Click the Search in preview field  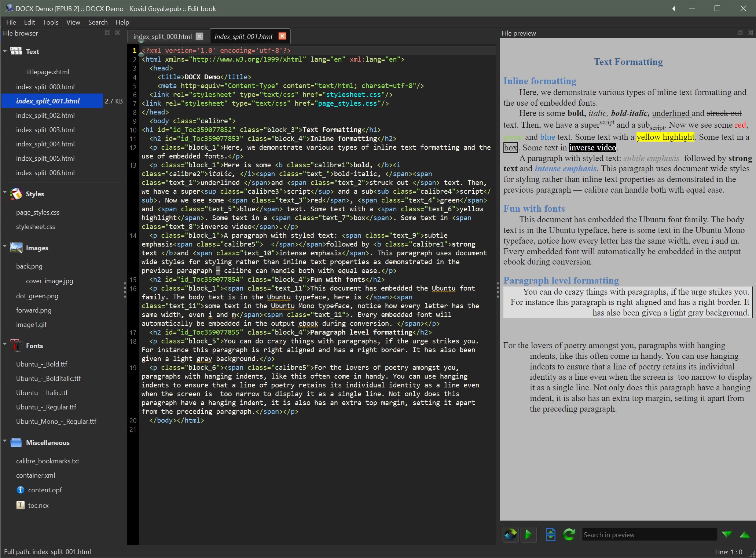(x=649, y=535)
